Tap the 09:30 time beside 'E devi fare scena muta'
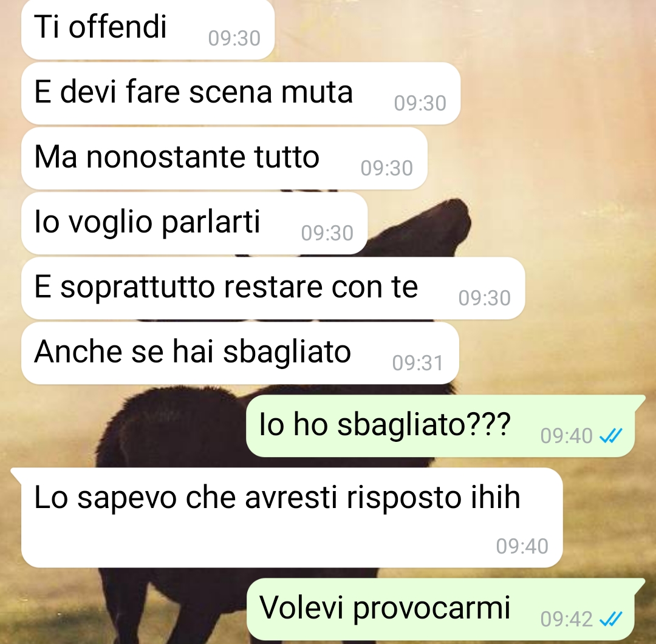The width and height of the screenshot is (656, 644). (x=420, y=103)
